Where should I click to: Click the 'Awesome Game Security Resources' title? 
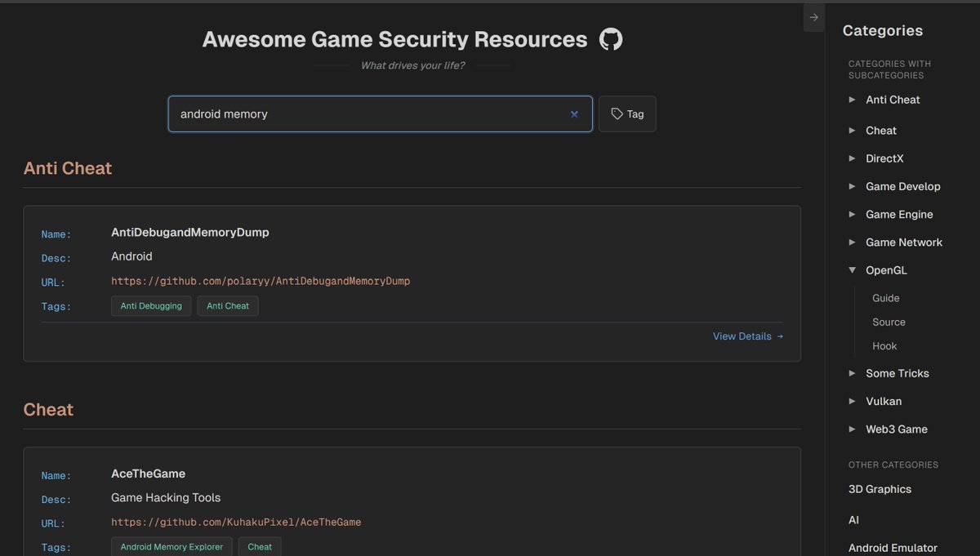[394, 39]
